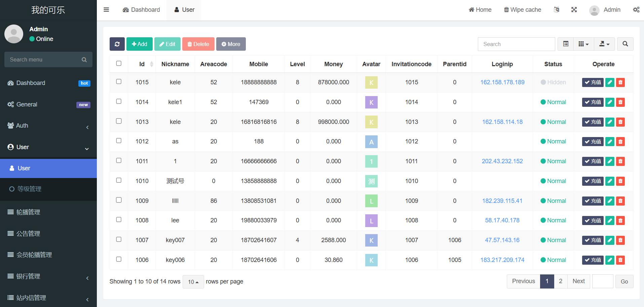Image resolution: width=644 pixels, height=307 pixels.
Task: Toggle the table card view icon
Action: tap(566, 44)
